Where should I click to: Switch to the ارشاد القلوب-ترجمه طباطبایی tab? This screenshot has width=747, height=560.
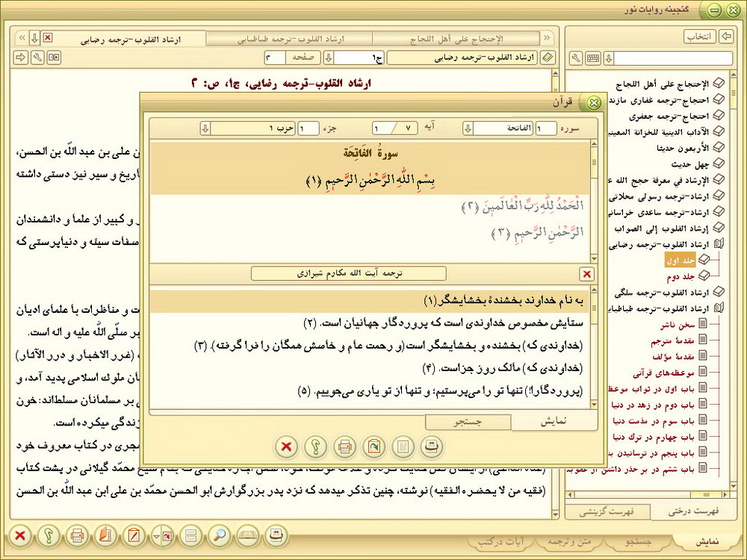290,39
